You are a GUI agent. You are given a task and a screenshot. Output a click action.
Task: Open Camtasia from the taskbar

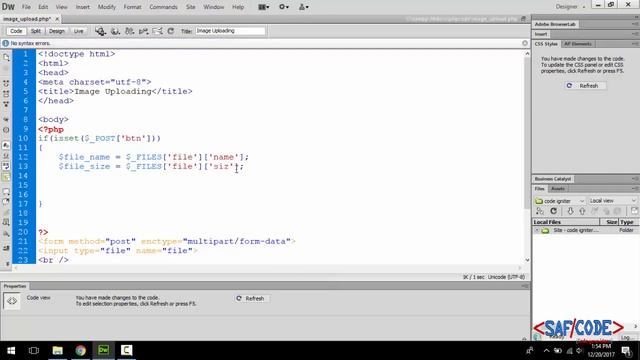(x=126, y=351)
